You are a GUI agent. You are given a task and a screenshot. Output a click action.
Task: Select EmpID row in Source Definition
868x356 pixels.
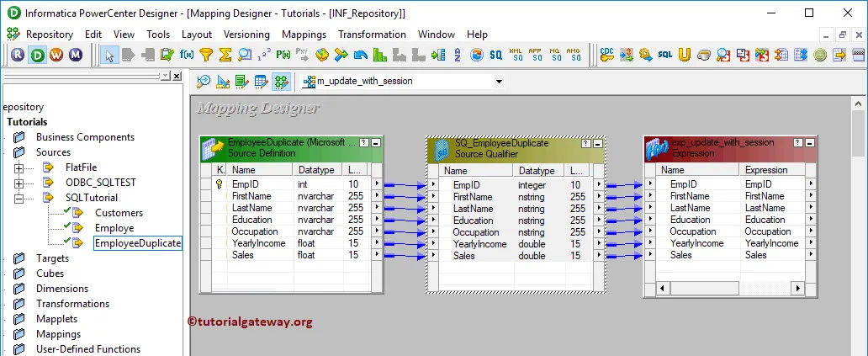(292, 184)
